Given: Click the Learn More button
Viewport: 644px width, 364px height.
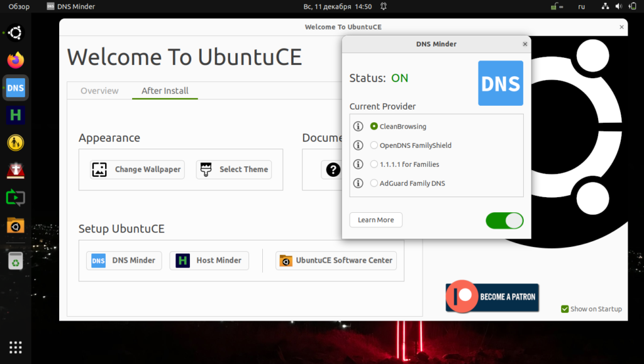Looking at the screenshot, I should pos(375,220).
